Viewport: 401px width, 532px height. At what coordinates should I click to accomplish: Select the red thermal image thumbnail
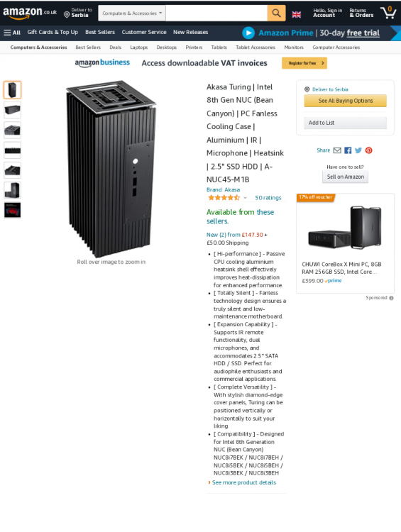[x=13, y=210]
